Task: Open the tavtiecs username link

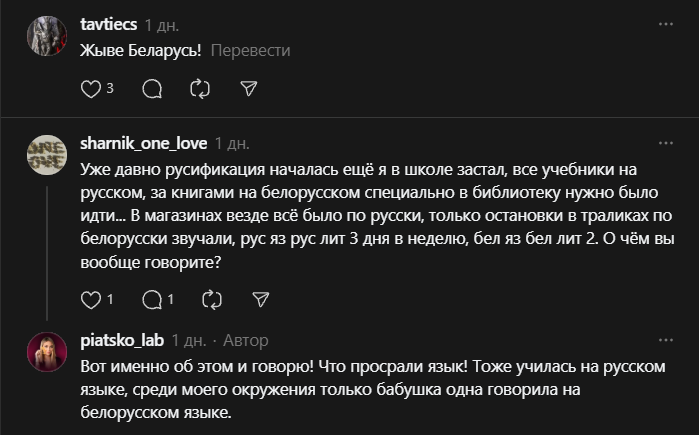Action: pos(108,23)
